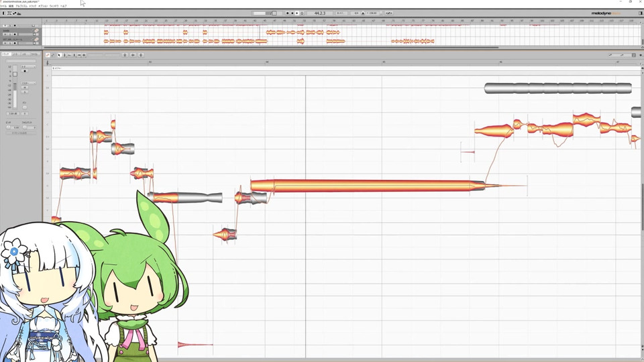Select the Timing tool

click(x=79, y=55)
